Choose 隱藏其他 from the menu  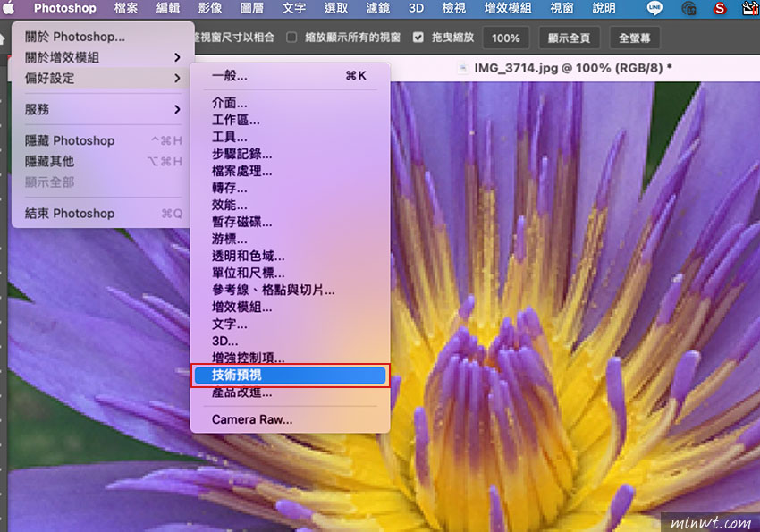(x=103, y=161)
